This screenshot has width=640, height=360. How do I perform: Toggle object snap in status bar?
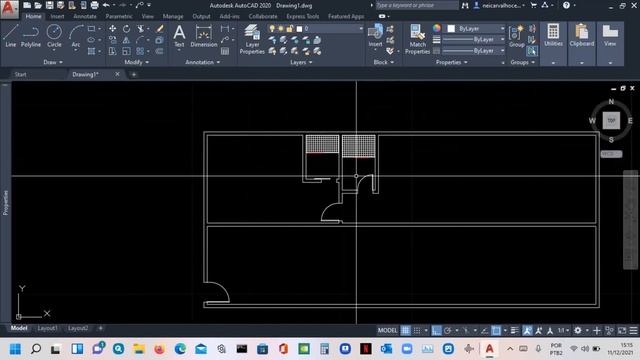[496, 330]
